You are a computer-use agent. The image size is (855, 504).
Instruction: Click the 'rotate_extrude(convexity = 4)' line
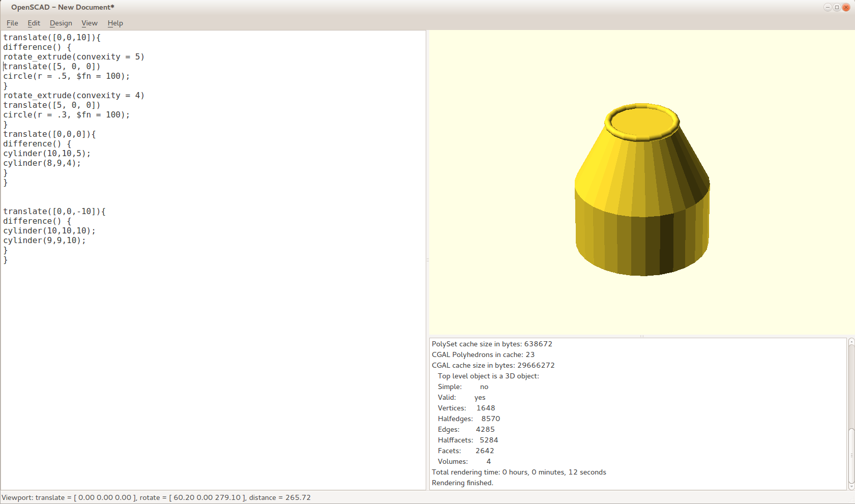click(x=74, y=95)
